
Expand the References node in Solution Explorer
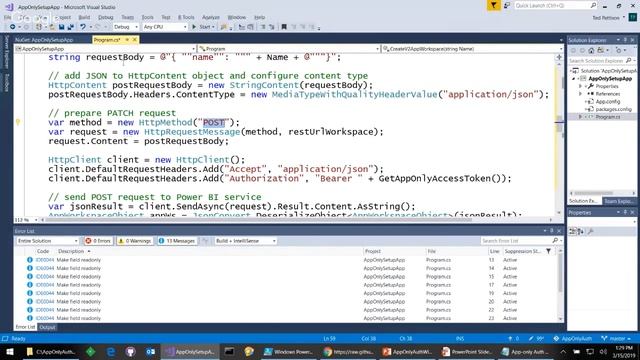point(580,94)
